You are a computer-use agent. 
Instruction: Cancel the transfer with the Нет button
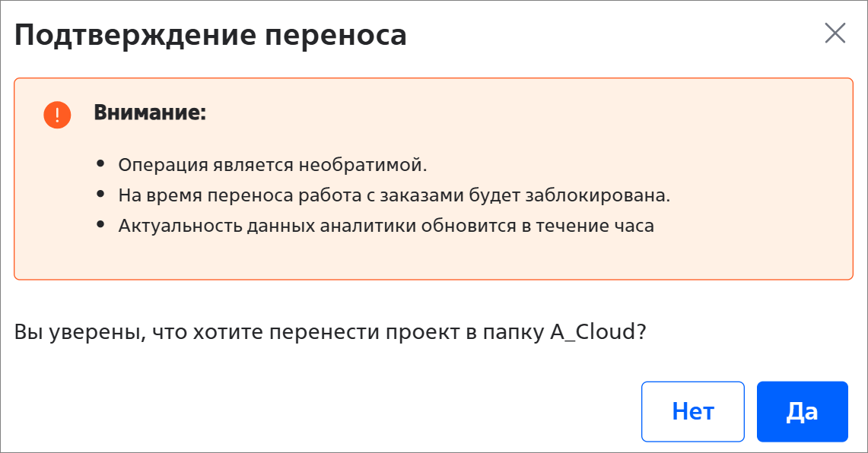point(693,411)
